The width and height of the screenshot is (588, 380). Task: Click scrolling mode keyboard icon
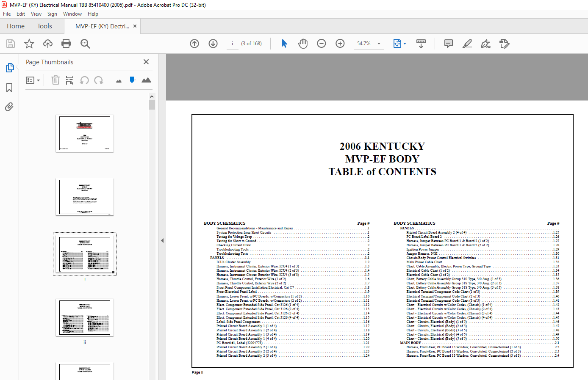coord(421,44)
